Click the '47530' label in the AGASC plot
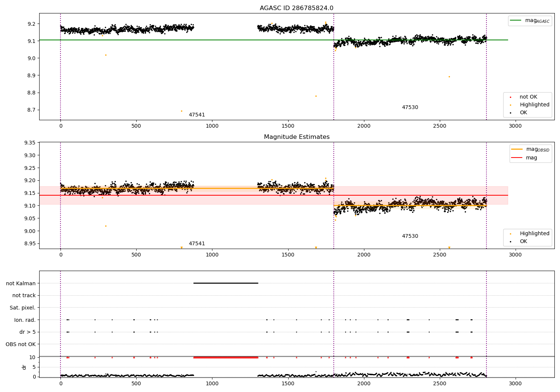Screen dimensions: 560x392 pos(410,108)
